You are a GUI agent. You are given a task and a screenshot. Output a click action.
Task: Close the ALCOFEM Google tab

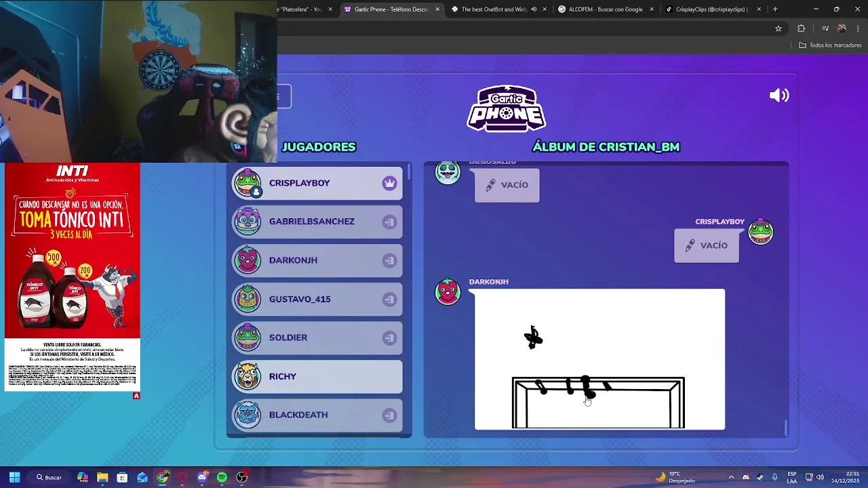click(x=652, y=9)
